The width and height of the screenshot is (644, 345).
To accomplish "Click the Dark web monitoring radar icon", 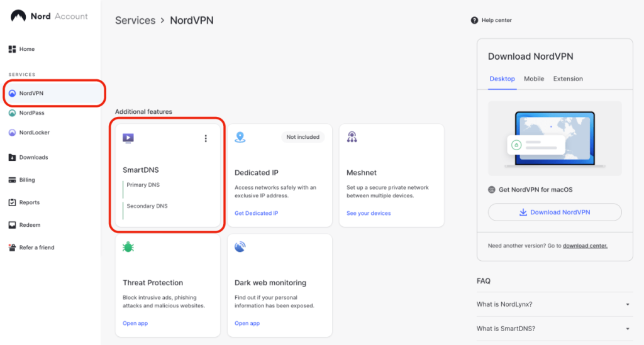I will pyautogui.click(x=240, y=247).
